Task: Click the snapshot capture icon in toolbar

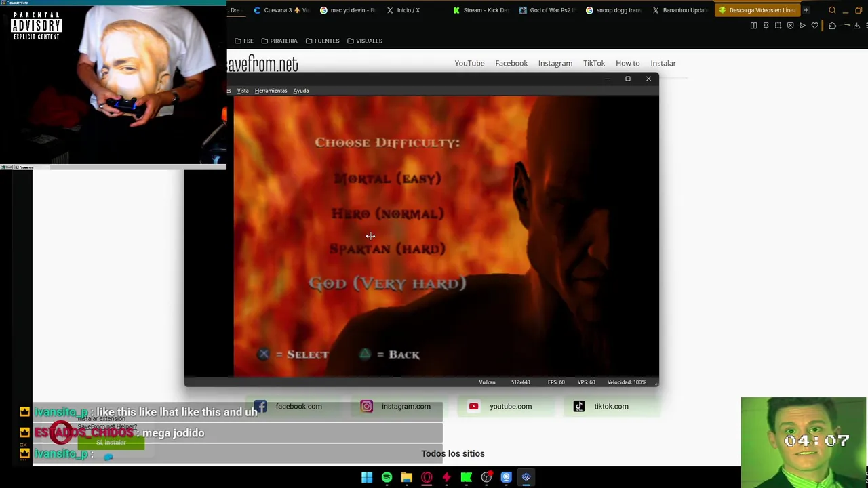Action: pyautogui.click(x=778, y=26)
